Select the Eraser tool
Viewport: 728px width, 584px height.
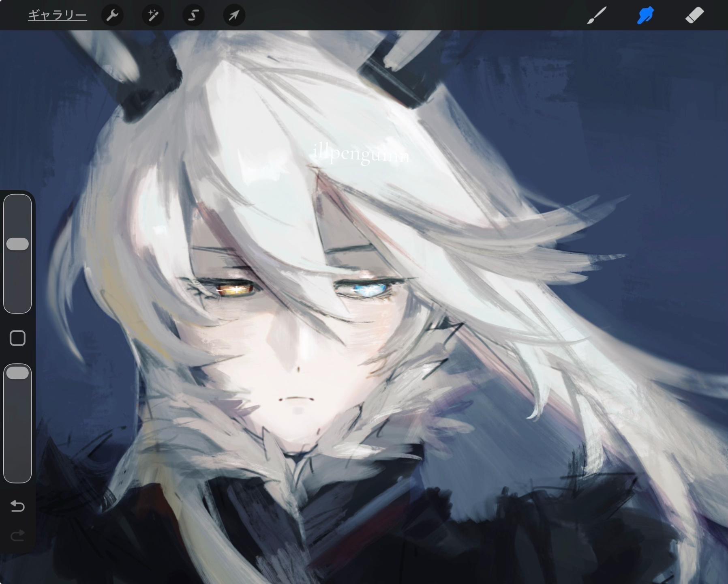tap(694, 15)
